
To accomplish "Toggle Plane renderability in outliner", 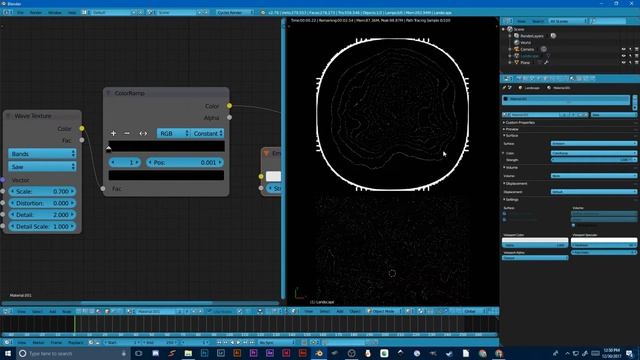I will pyautogui.click(x=636, y=62).
